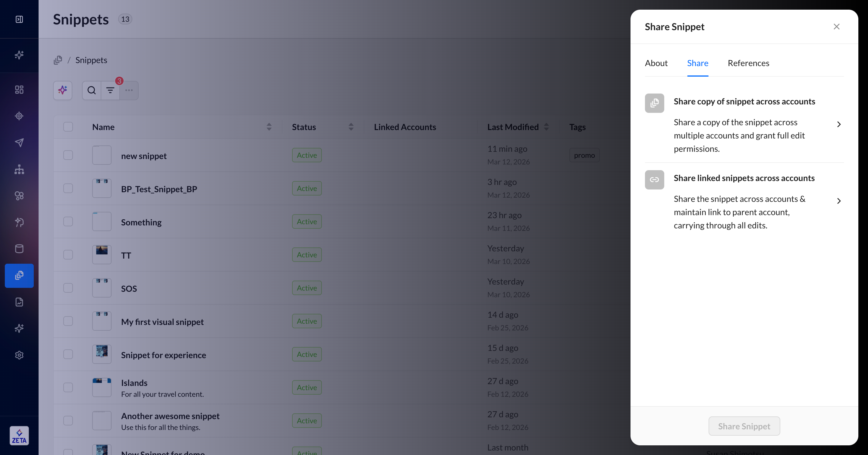Open the filter icon with badge 3
868x455 pixels.
(110, 90)
